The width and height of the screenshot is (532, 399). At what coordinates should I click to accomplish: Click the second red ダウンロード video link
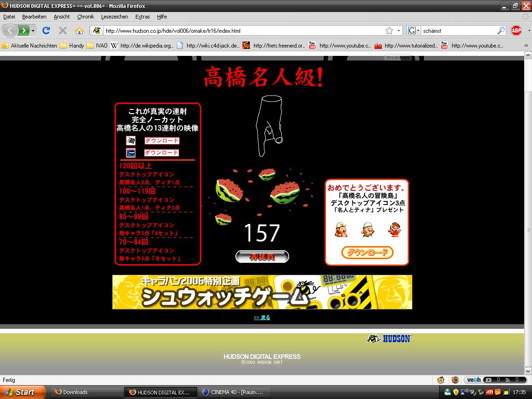point(162,153)
